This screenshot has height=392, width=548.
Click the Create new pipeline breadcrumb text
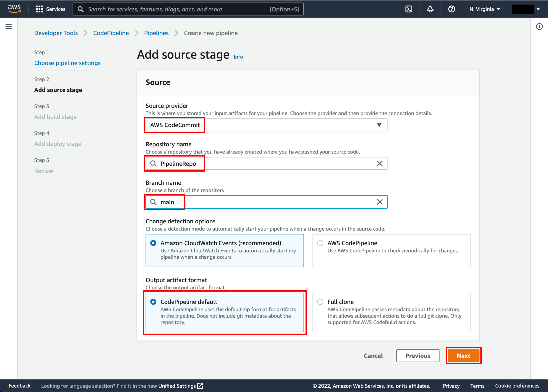(x=211, y=33)
